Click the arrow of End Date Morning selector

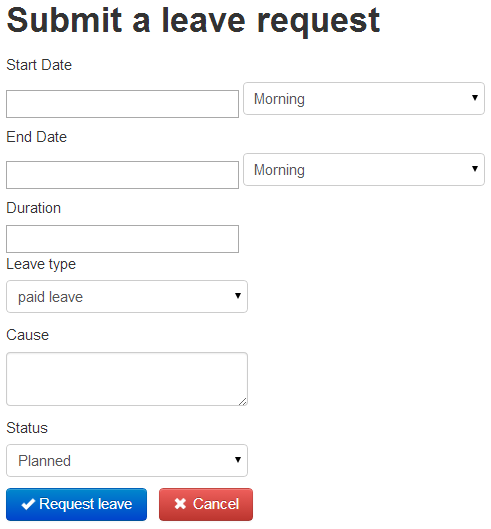pyautogui.click(x=474, y=168)
